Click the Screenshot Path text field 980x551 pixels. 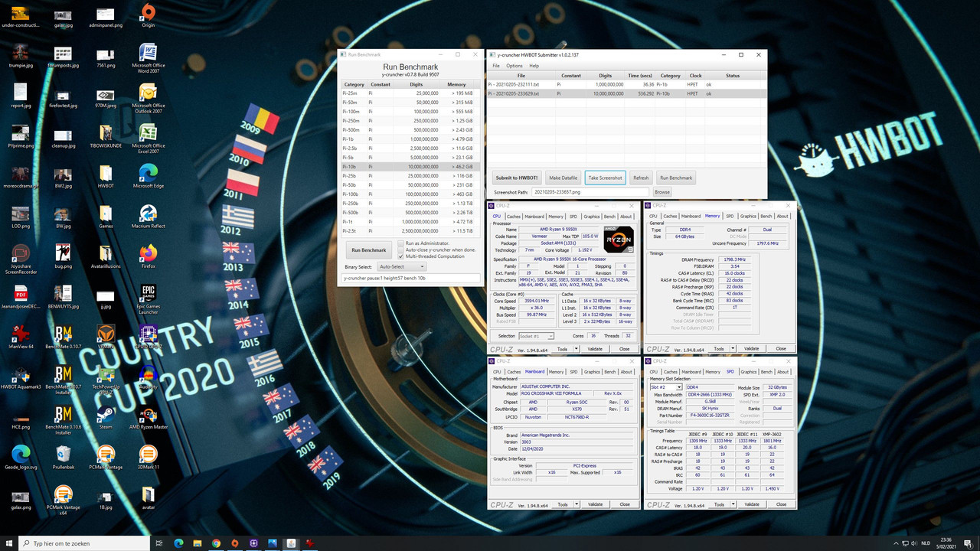point(590,192)
